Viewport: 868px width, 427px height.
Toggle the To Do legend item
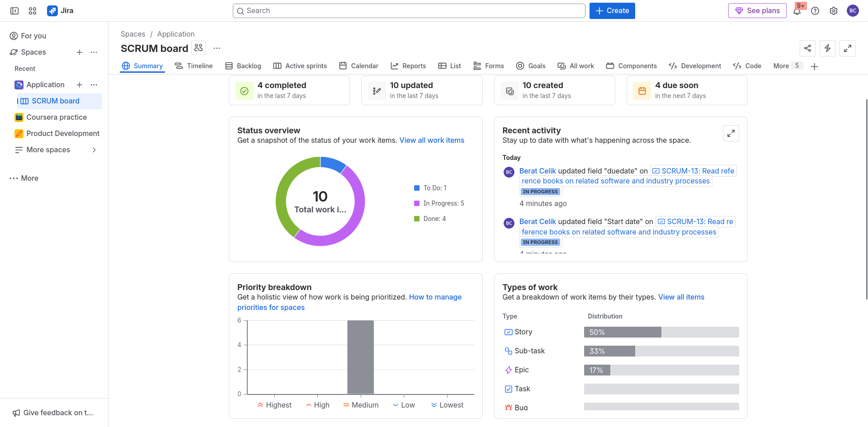(x=430, y=188)
